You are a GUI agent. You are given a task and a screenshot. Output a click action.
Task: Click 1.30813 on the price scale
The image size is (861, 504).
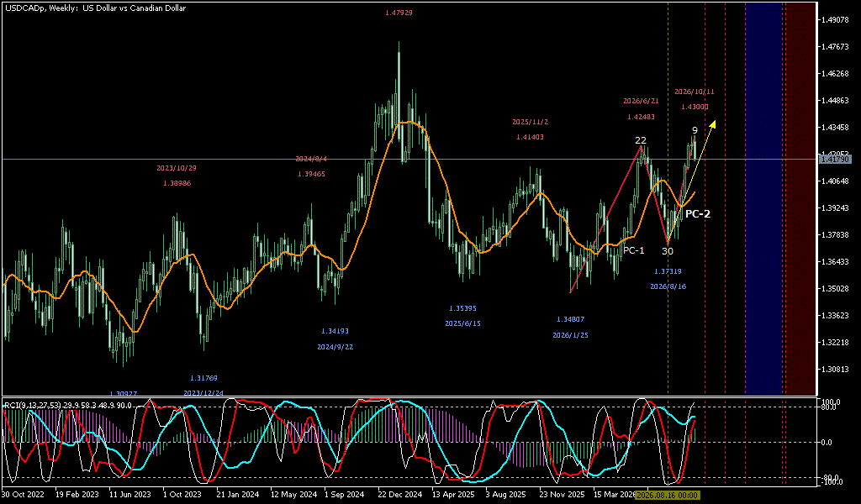coord(835,369)
